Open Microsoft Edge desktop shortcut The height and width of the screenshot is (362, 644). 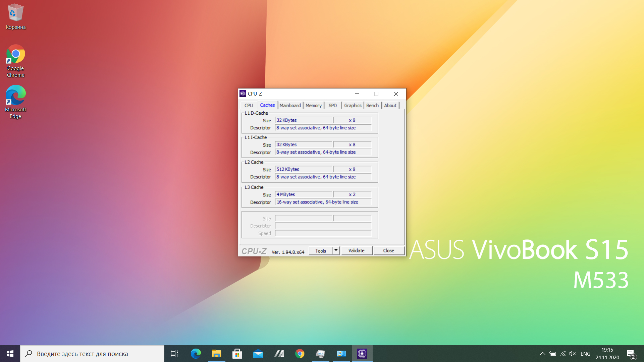(15, 102)
